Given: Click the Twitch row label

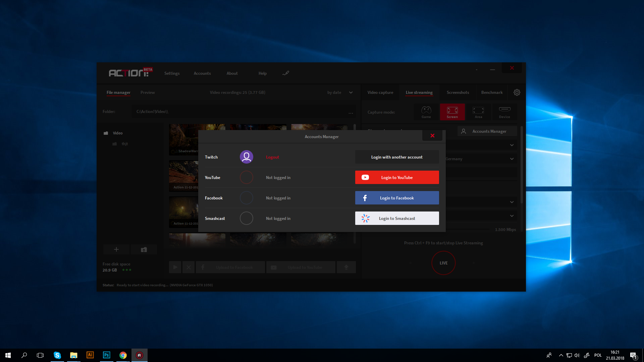Looking at the screenshot, I should point(211,157).
